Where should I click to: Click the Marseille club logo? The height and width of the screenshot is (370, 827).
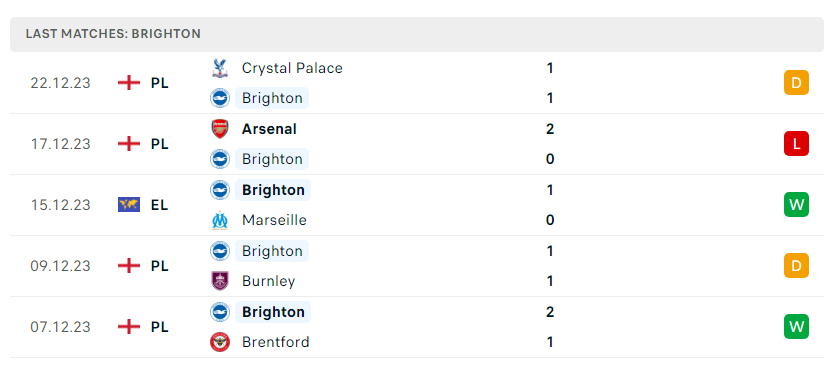[x=219, y=220]
